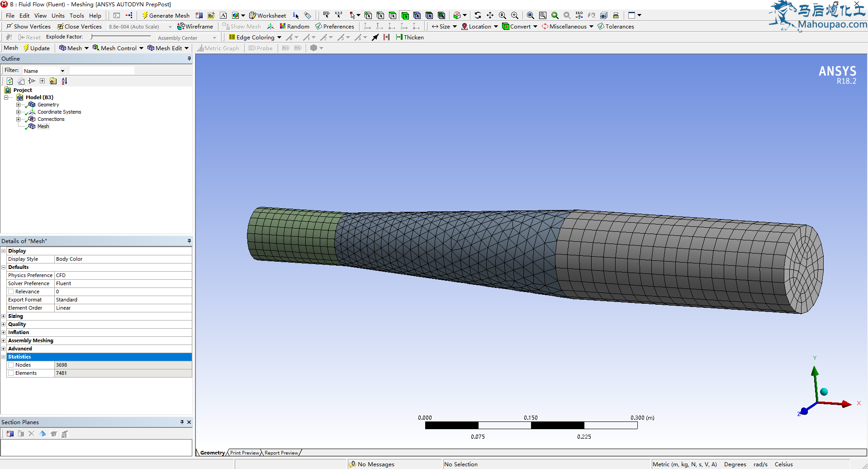Screen dimensions: 868x469
Task: Sort outline alphabetically with A-Z icon
Action: point(64,81)
